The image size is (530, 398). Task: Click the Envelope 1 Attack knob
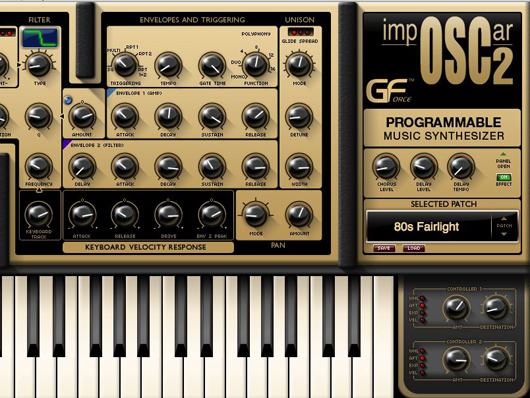coord(125,117)
